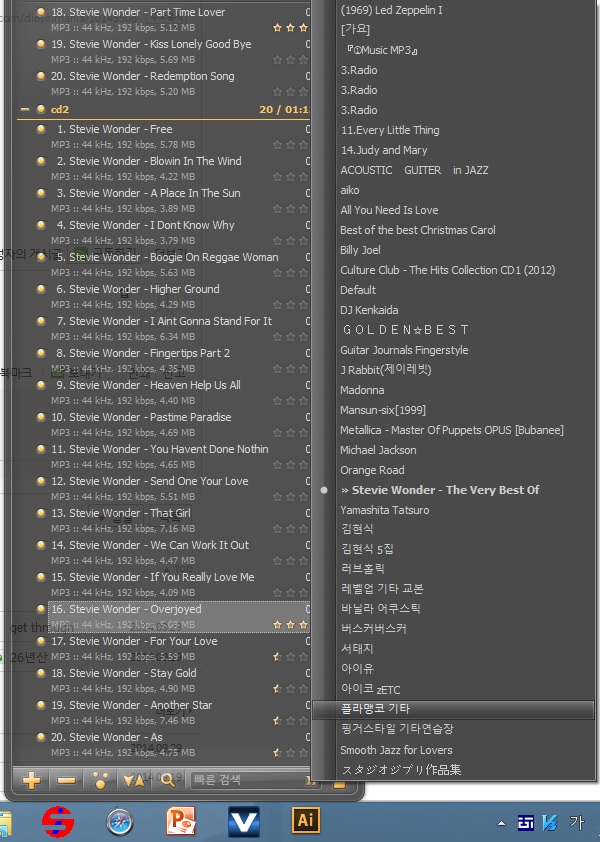Switch to the 11.Every Little Thing playlist
This screenshot has height=842, width=600.
click(x=390, y=130)
